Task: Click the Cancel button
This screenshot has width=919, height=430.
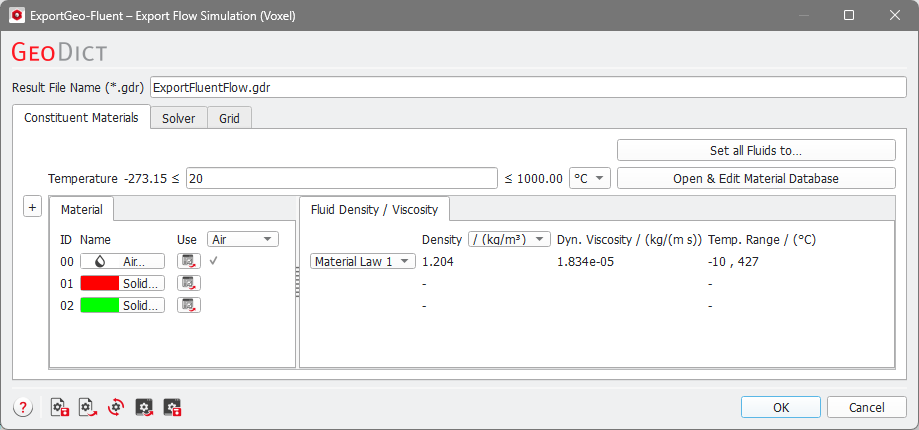Action: [x=867, y=407]
